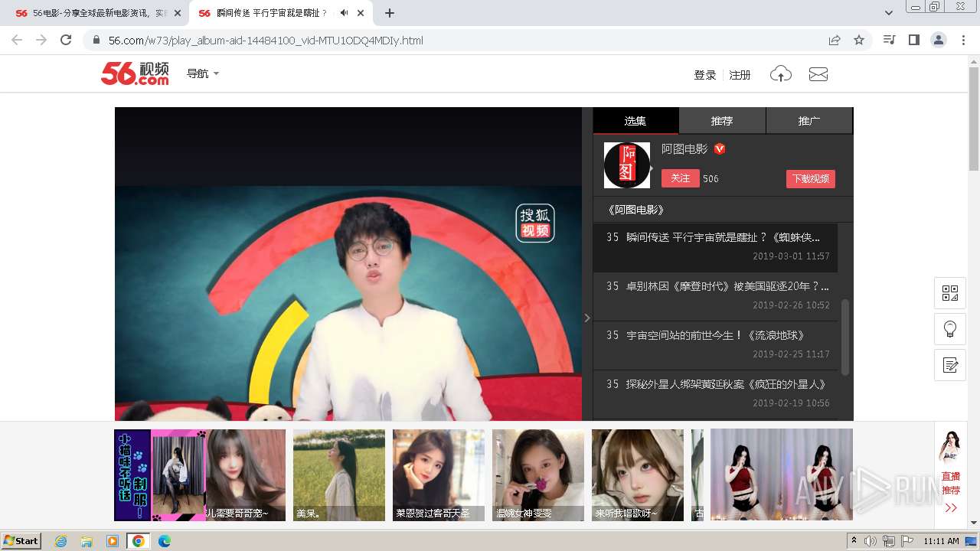Bookmark this page with the star
The height and width of the screenshot is (551, 980).
click(x=859, y=41)
